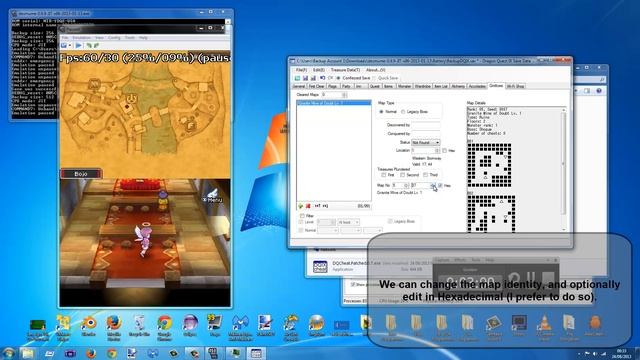Click the blue play arrow in DeSmuME toolbar
This screenshot has height=360, width=640.
tap(78, 45)
